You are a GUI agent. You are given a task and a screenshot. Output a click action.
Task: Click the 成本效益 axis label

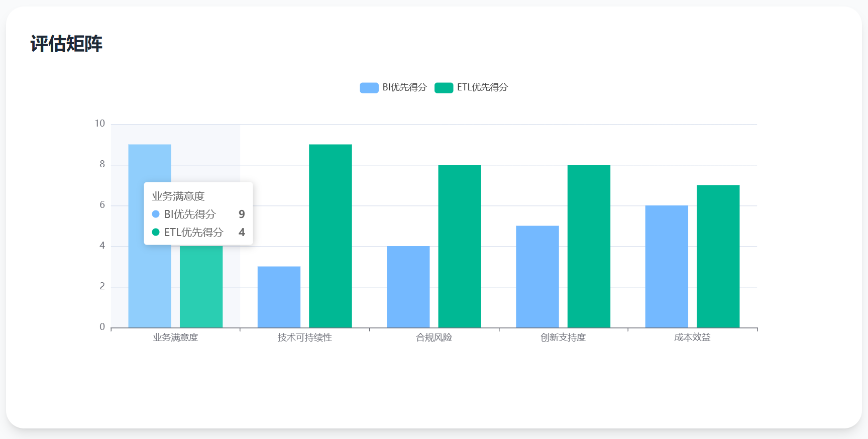[692, 338]
